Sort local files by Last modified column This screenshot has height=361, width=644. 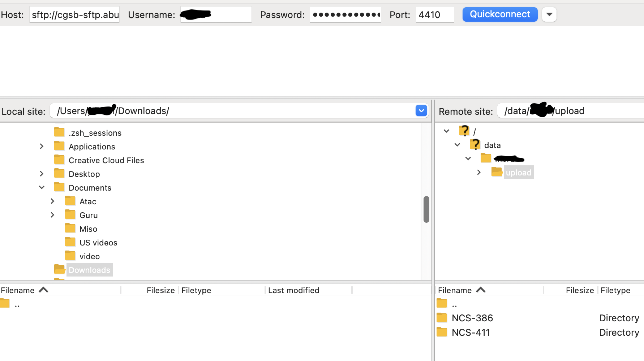[293, 290]
